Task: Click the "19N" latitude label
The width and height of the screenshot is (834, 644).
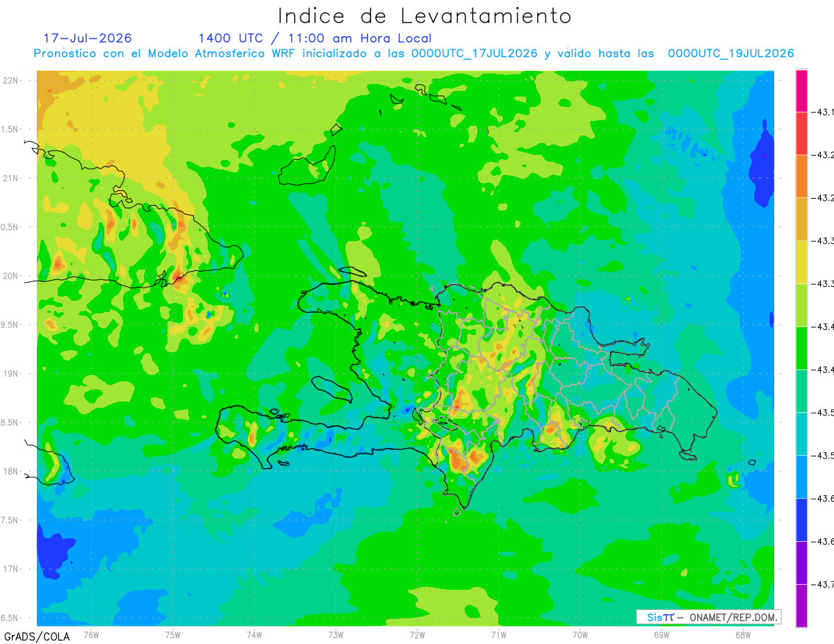Action: click(x=11, y=373)
